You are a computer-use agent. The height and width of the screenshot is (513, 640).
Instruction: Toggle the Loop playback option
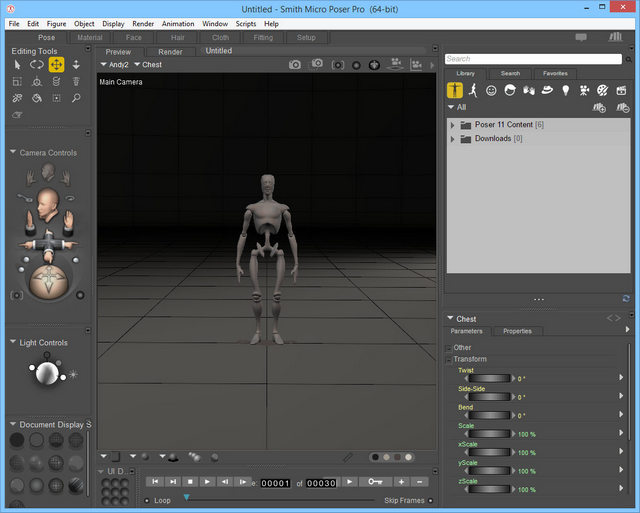point(148,500)
